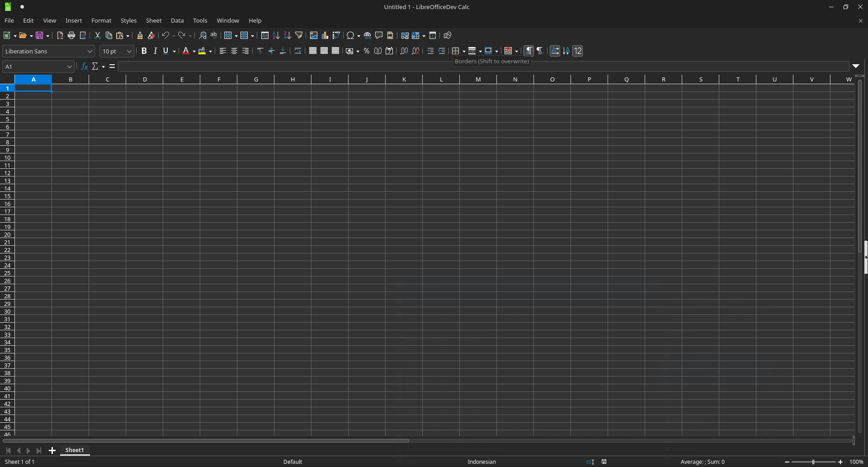Expand the formula bar arrow
The height and width of the screenshot is (467, 868).
856,66
